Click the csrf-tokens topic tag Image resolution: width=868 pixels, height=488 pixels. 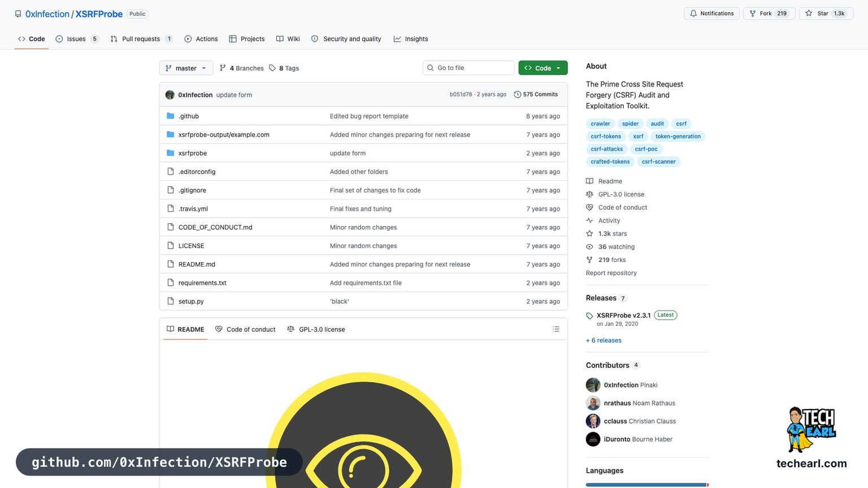point(606,136)
